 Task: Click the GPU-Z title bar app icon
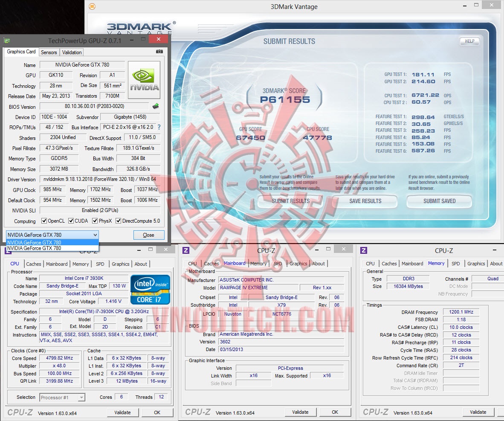(7, 41)
